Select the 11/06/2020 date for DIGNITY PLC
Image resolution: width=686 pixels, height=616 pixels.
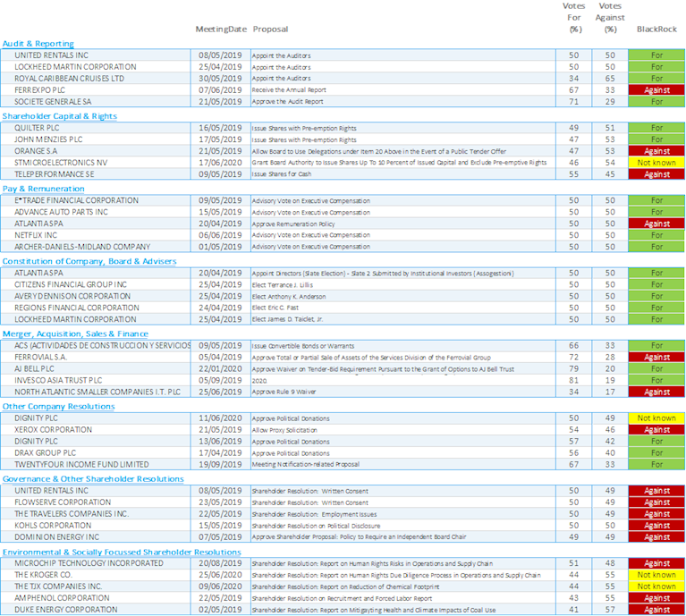pos(220,418)
